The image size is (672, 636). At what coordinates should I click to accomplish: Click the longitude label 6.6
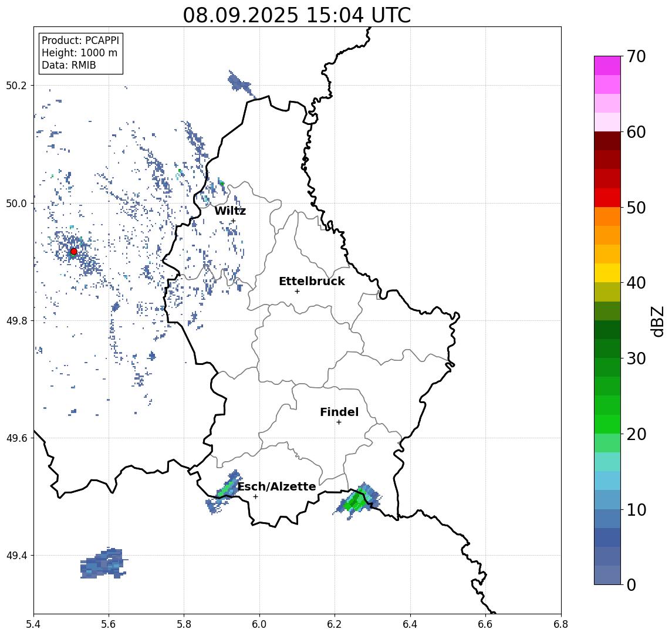click(x=485, y=624)
